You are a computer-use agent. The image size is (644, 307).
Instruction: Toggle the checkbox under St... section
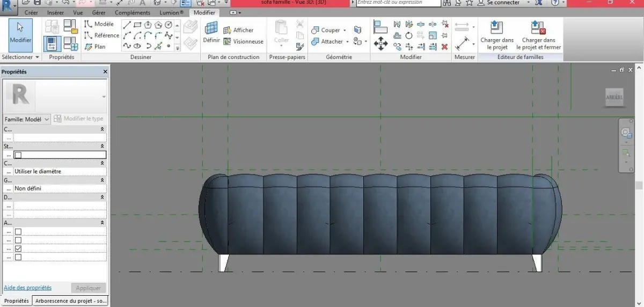[x=18, y=155]
